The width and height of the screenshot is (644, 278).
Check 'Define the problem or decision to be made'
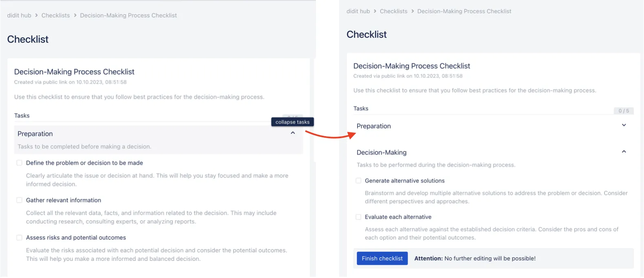(19, 163)
